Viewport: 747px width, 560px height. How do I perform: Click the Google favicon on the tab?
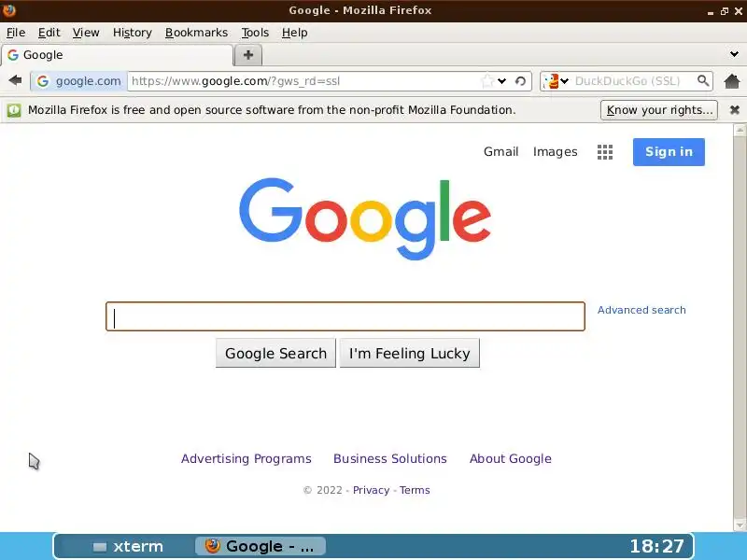[13, 55]
